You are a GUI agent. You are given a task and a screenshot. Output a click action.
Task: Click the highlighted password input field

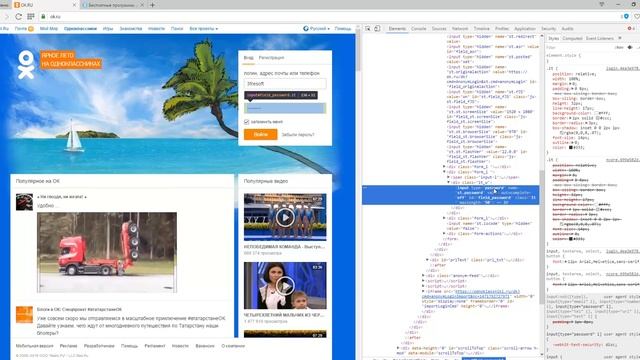click(285, 108)
